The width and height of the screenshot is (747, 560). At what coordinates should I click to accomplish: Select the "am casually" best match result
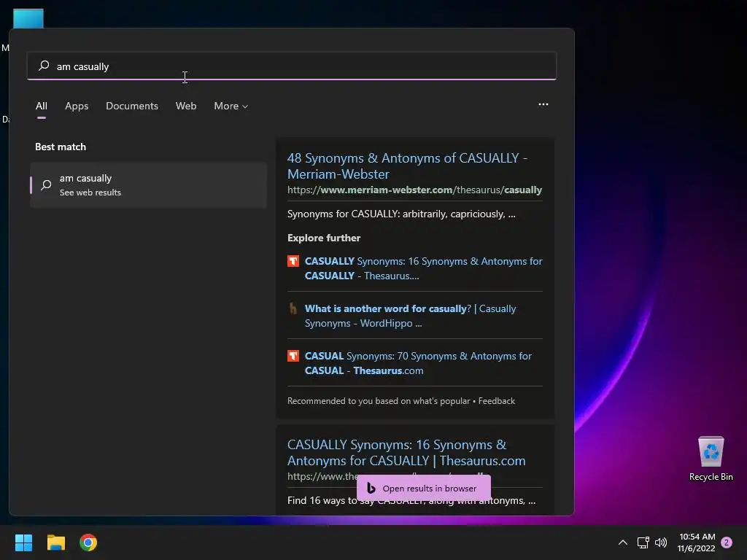click(148, 184)
